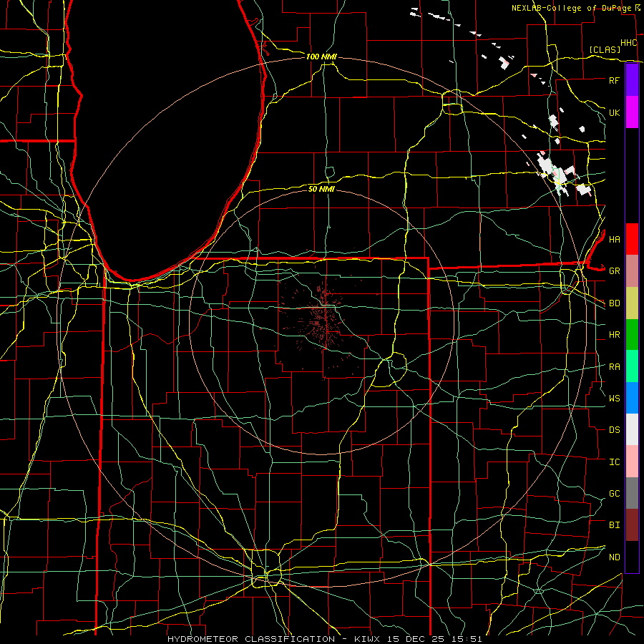The width and height of the screenshot is (644, 644).
Task: Select the light pink IC legend swatch
Action: pos(632,462)
